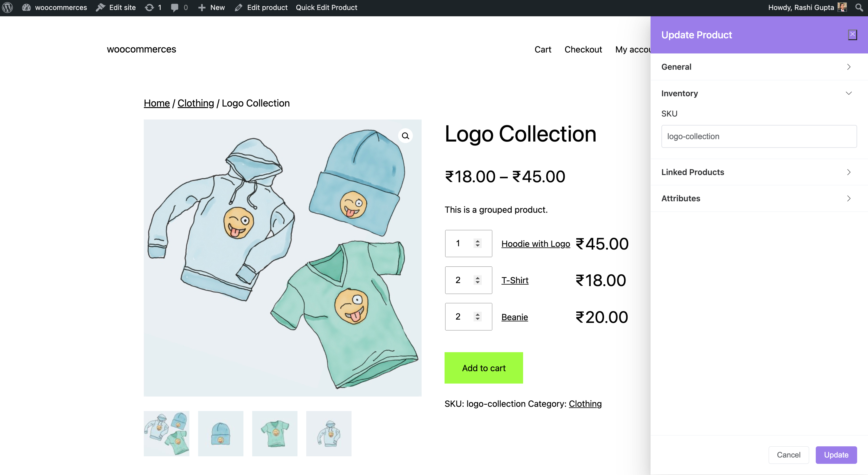This screenshot has width=868, height=475.
Task: Click the Add to cart button
Action: (x=484, y=368)
